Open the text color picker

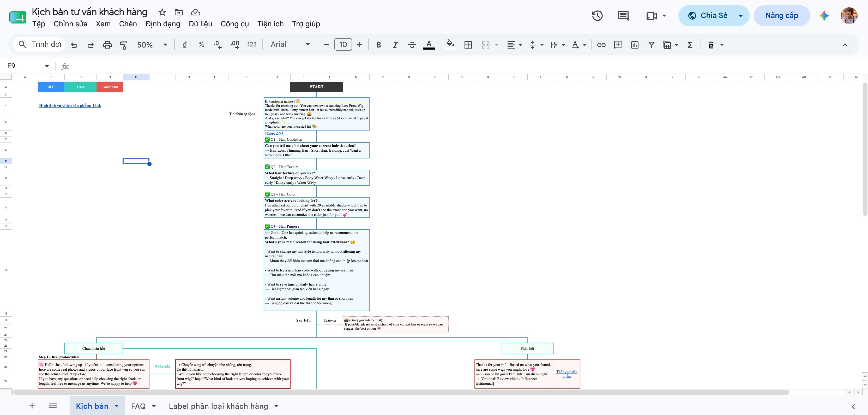coord(429,45)
